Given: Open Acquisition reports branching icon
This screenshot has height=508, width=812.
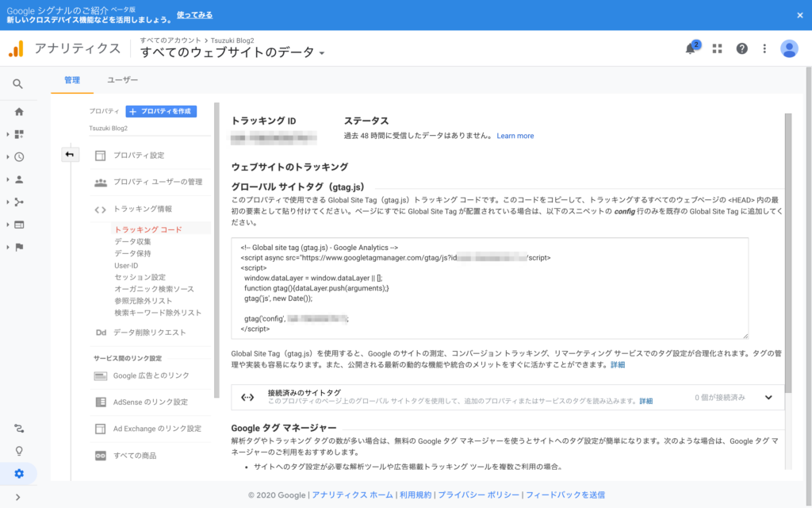Looking at the screenshot, I should (x=19, y=202).
